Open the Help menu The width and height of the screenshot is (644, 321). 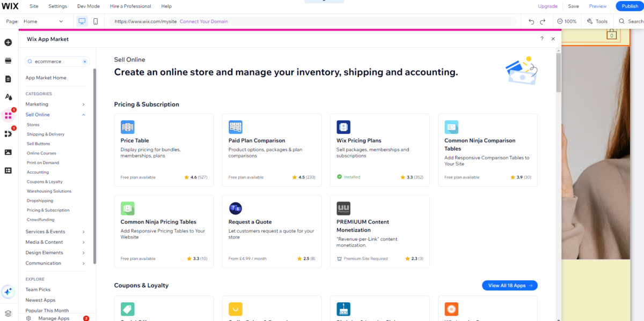[166, 6]
